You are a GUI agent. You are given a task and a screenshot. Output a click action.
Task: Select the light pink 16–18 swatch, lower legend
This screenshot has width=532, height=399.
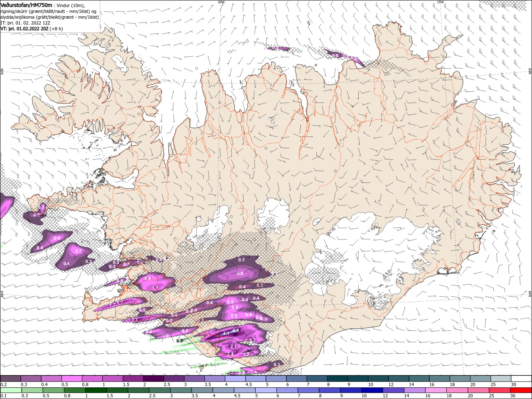(x=436, y=390)
